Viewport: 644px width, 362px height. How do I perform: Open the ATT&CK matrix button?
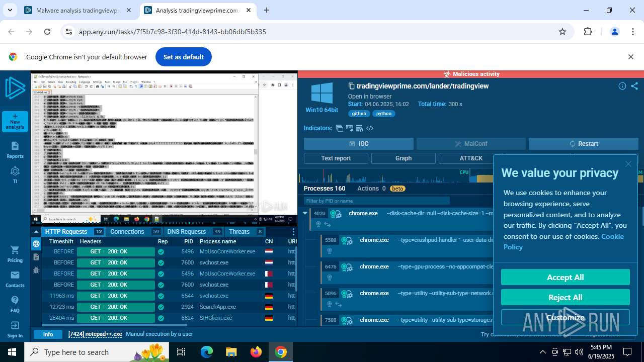(471, 158)
